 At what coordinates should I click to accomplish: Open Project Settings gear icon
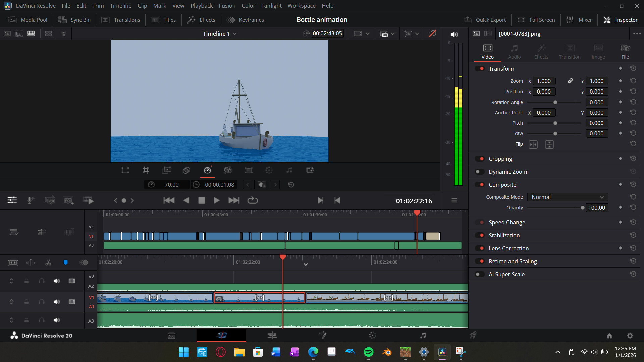pyautogui.click(x=630, y=336)
